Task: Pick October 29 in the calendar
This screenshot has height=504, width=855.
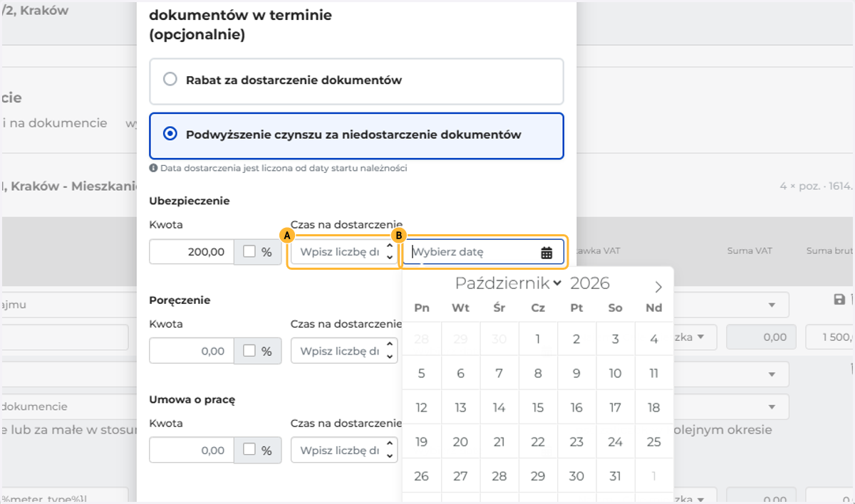Action: 538,476
